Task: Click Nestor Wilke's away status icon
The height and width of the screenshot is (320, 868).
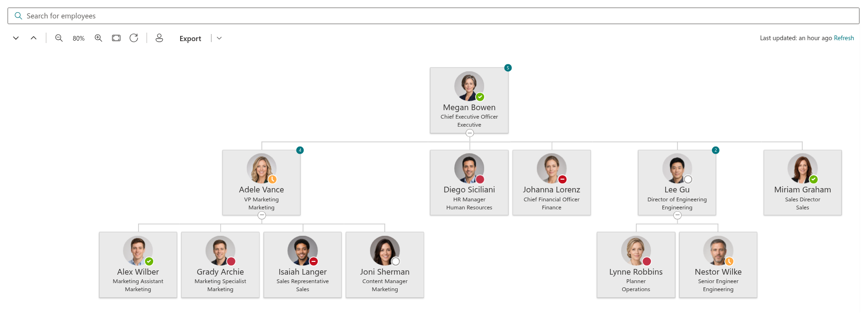Action: pyautogui.click(x=729, y=261)
